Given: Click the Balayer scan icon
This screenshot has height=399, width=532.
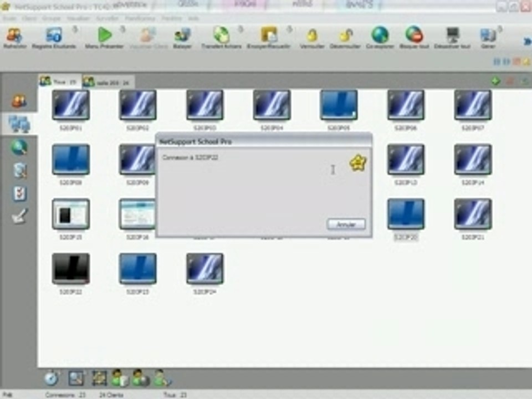Looking at the screenshot, I should click(x=182, y=38).
